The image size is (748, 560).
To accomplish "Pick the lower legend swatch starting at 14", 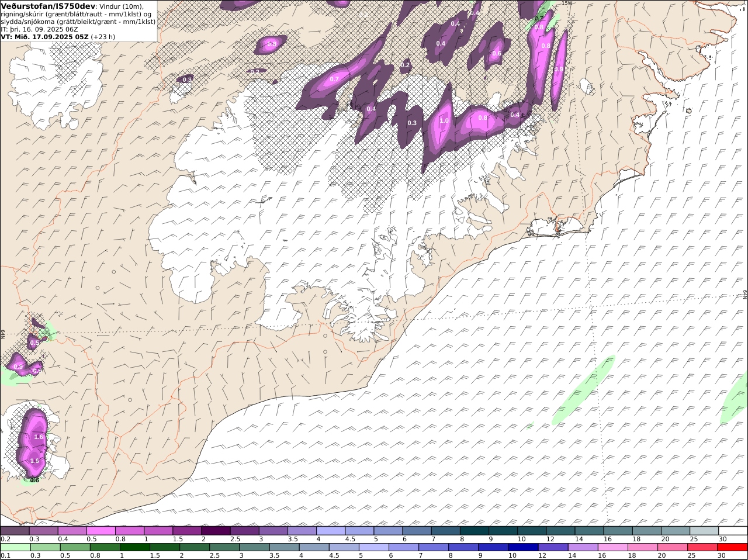I will click(x=583, y=548).
